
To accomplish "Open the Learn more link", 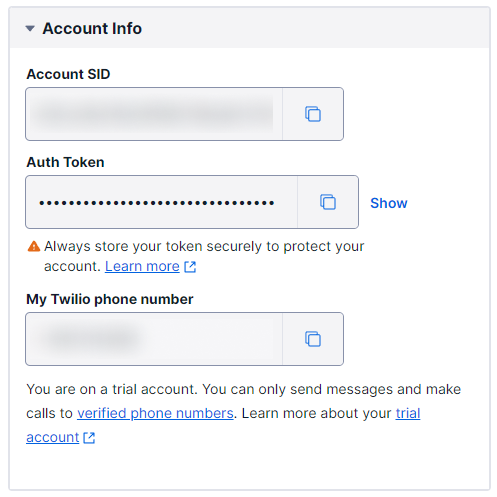I will point(142,266).
